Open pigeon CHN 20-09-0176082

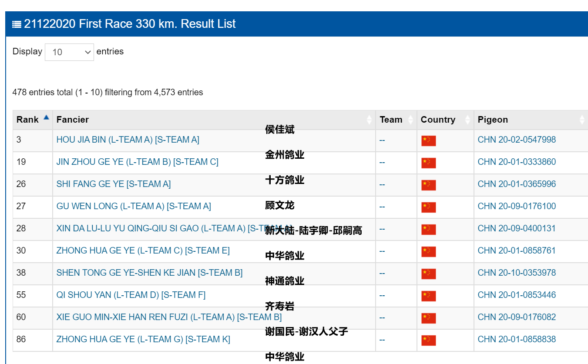coord(517,317)
